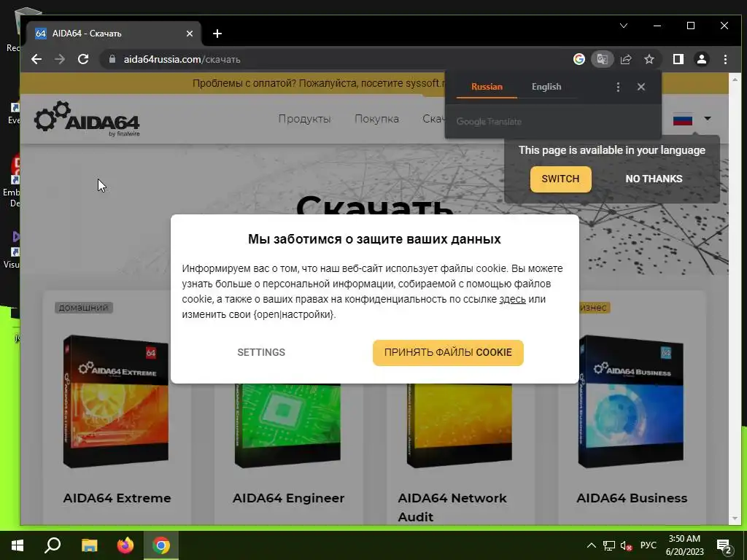This screenshot has width=747, height=560.
Task: Click the muted volume tray icon
Action: 625,545
